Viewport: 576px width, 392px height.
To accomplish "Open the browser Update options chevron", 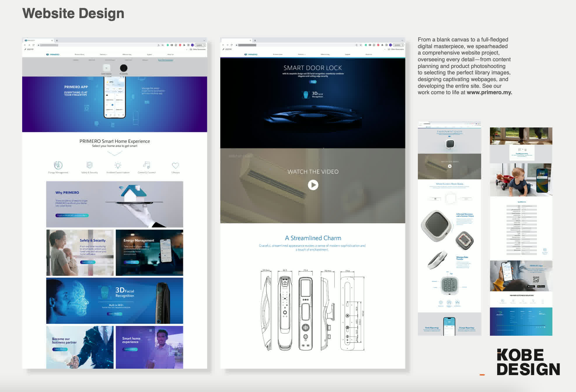I will [x=205, y=45].
